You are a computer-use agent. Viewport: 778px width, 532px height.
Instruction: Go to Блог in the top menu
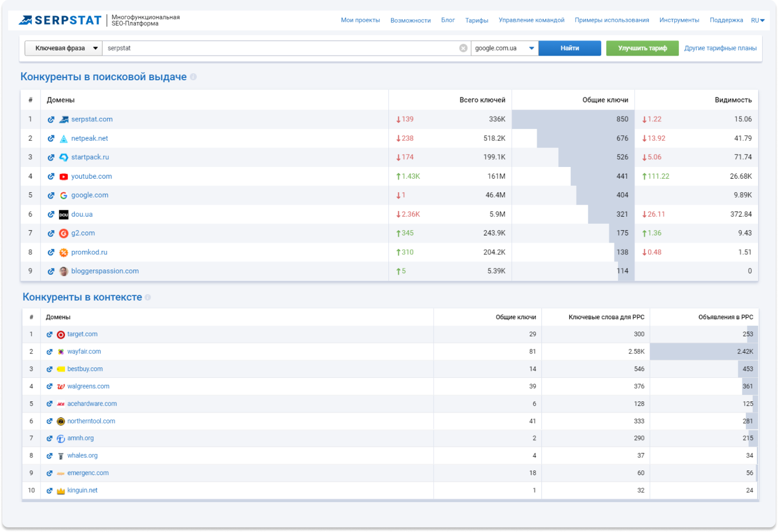click(448, 21)
